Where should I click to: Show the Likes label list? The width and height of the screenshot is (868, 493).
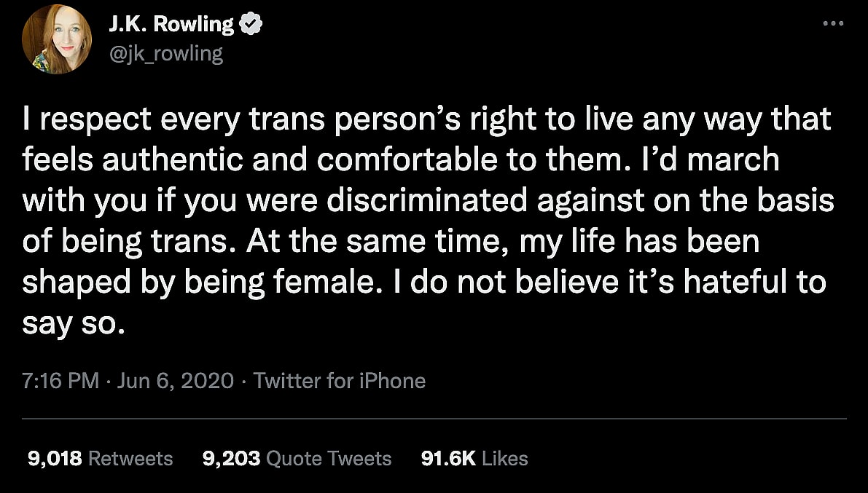pos(505,458)
